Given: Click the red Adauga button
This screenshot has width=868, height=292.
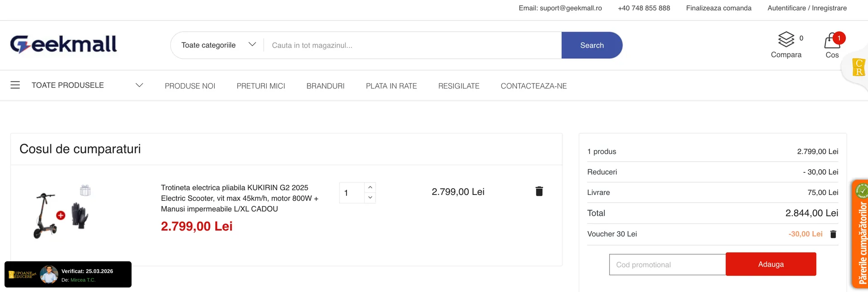Looking at the screenshot, I should point(770,264).
